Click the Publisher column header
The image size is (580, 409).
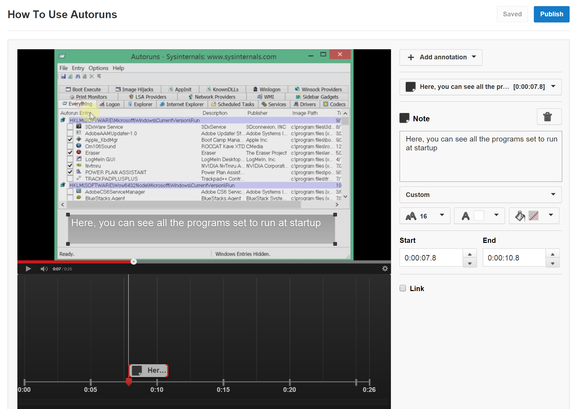click(x=257, y=113)
